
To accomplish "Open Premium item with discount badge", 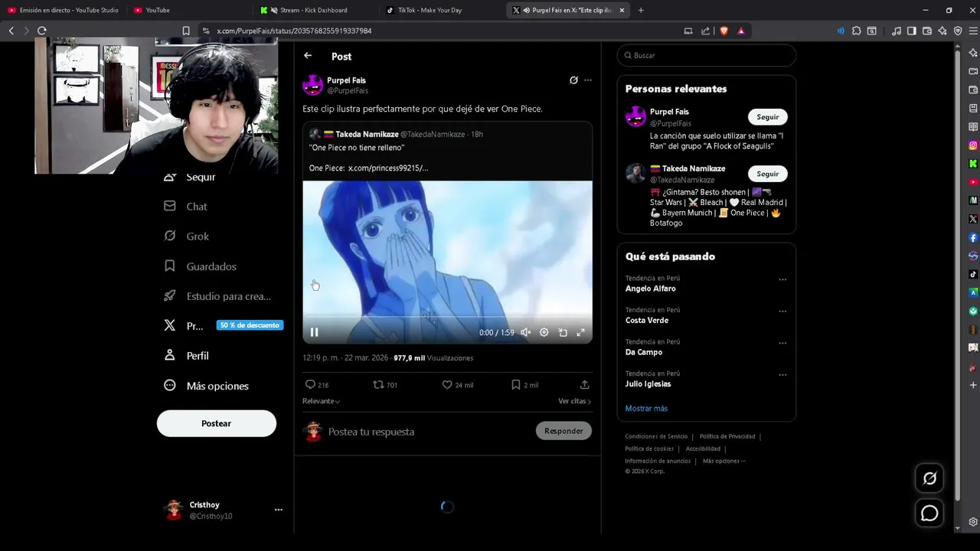I will click(222, 326).
